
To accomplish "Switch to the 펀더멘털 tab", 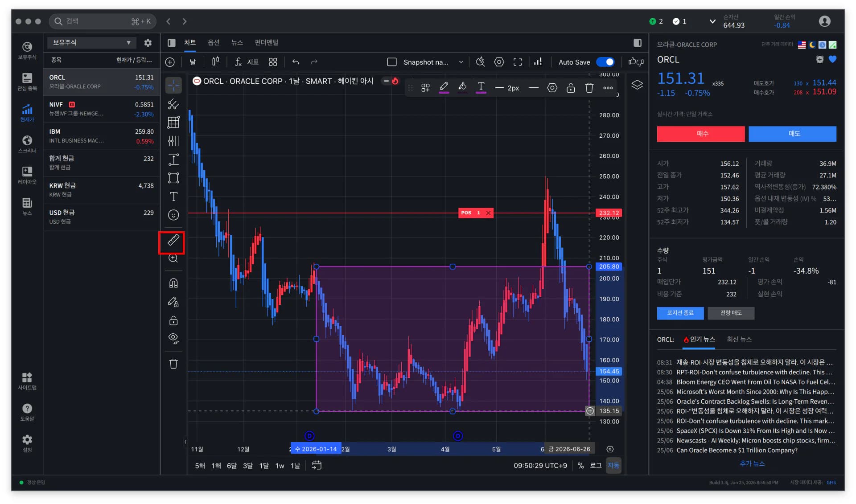I will [x=266, y=42].
